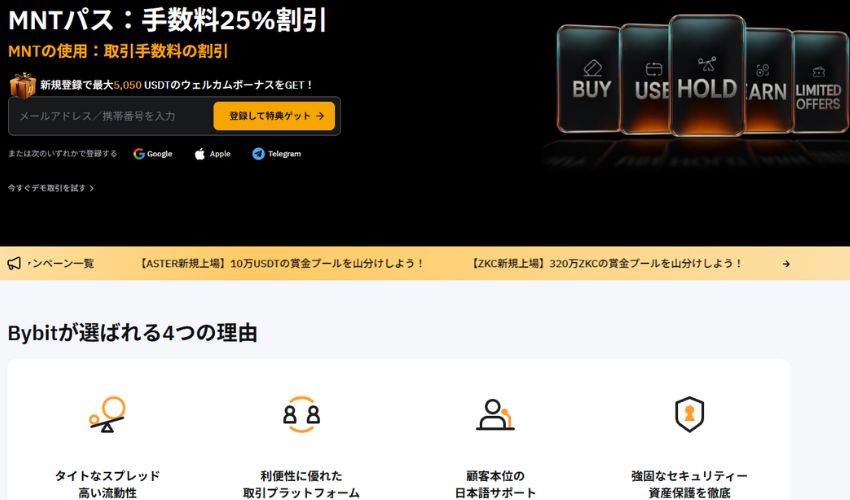This screenshot has width=850, height=500.
Task: Click the balance scale spread icon
Action: (107, 414)
